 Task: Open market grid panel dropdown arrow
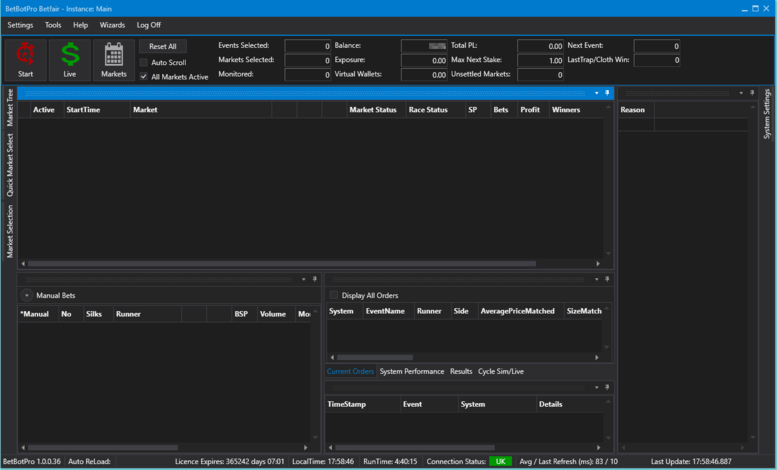597,93
